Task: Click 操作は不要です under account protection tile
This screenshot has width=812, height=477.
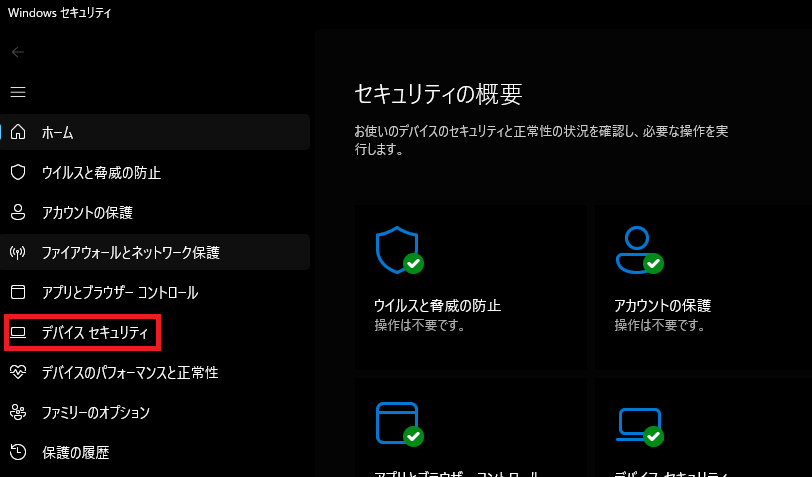Action: pos(660,325)
